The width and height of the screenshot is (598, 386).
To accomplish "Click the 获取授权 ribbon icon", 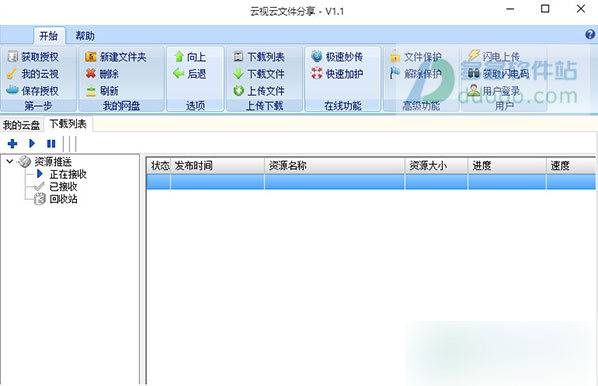I will point(13,57).
